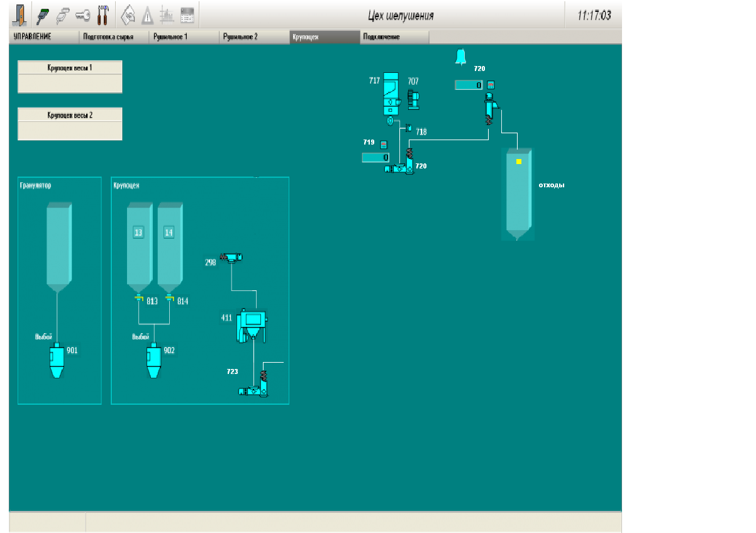Open calculator button beside top 720 field
Image resolution: width=756 pixels, height=533 pixels.
(x=491, y=85)
